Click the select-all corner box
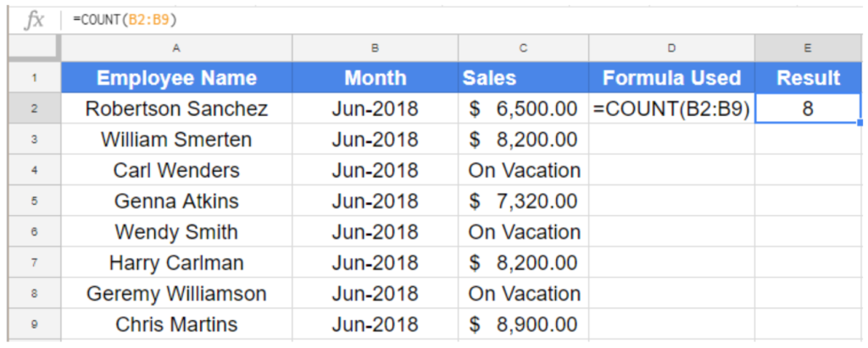 pyautogui.click(x=34, y=48)
